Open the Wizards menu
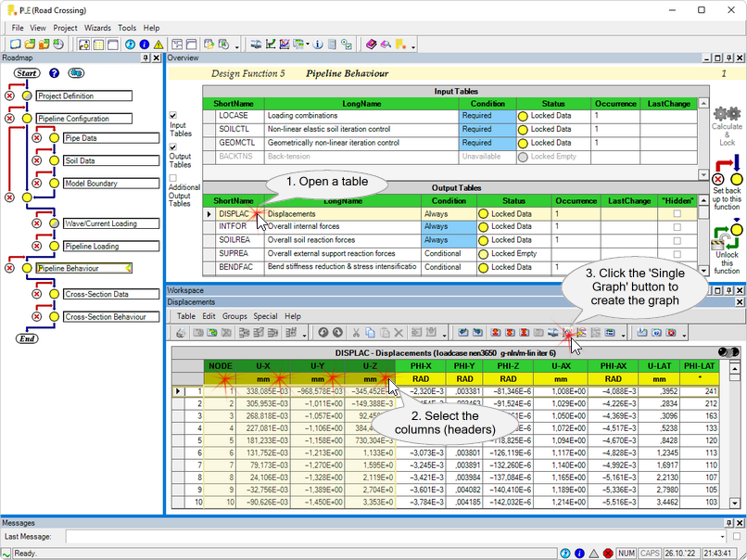 tap(95, 28)
